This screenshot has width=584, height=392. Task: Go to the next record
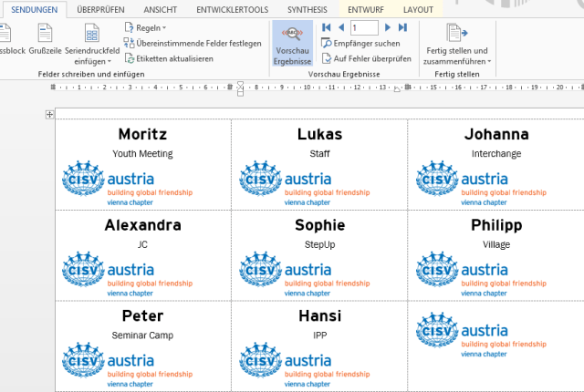(387, 27)
